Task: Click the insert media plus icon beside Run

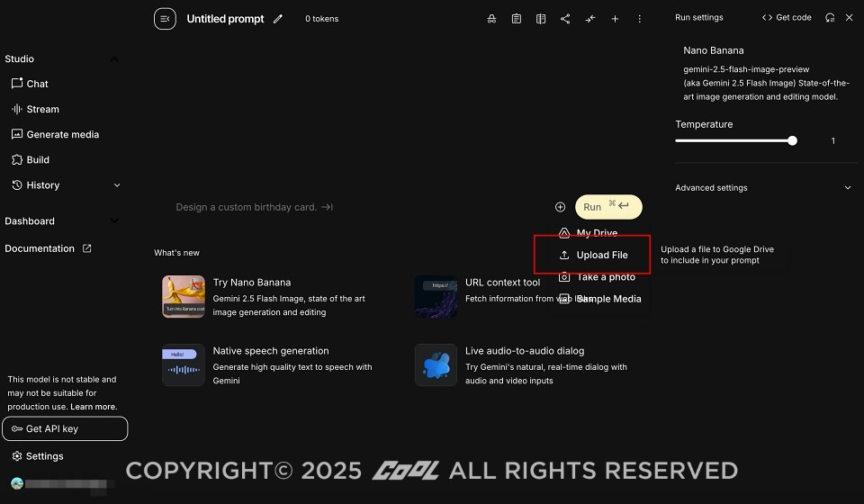Action: [x=560, y=207]
